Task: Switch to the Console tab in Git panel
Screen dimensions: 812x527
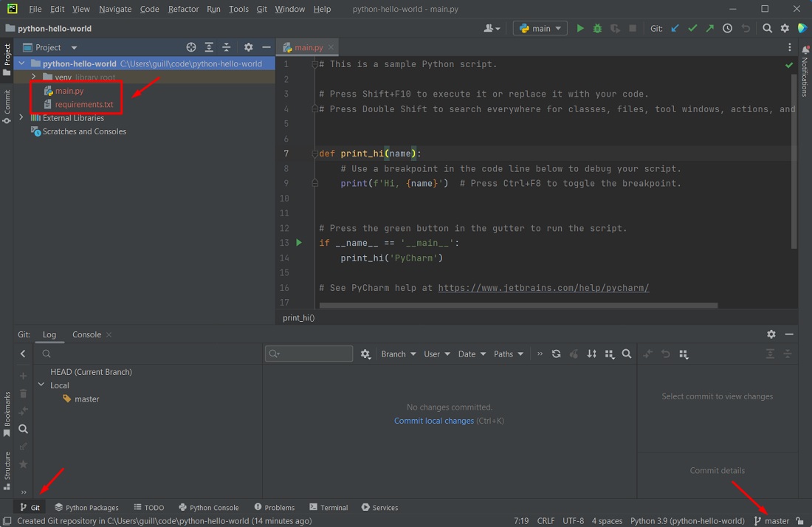Action: [86, 334]
